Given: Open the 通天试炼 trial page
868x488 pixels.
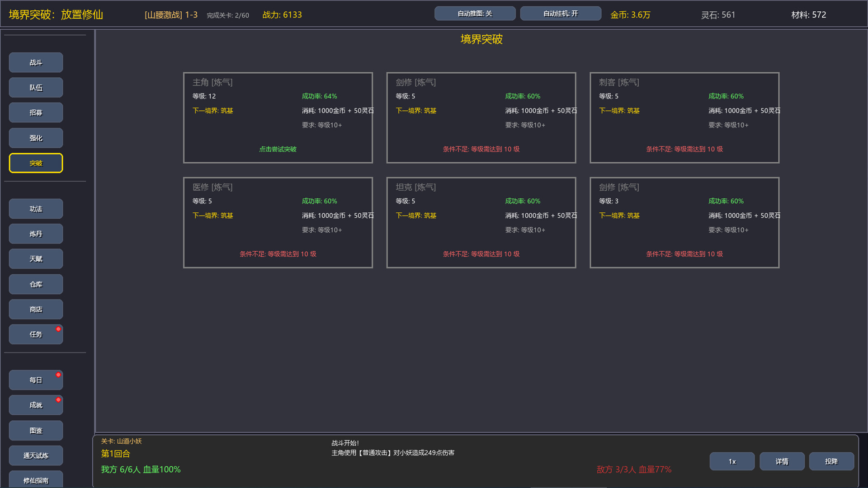Looking at the screenshot, I should pyautogui.click(x=36, y=455).
